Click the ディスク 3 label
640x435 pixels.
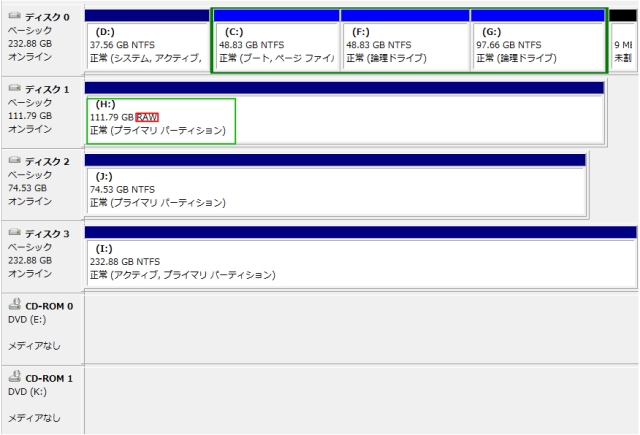47,234
